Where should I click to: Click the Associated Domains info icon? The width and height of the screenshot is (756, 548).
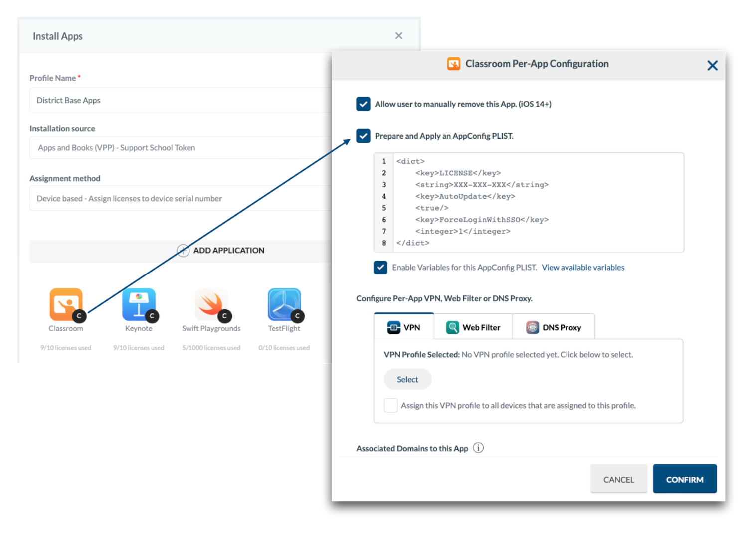tap(478, 448)
